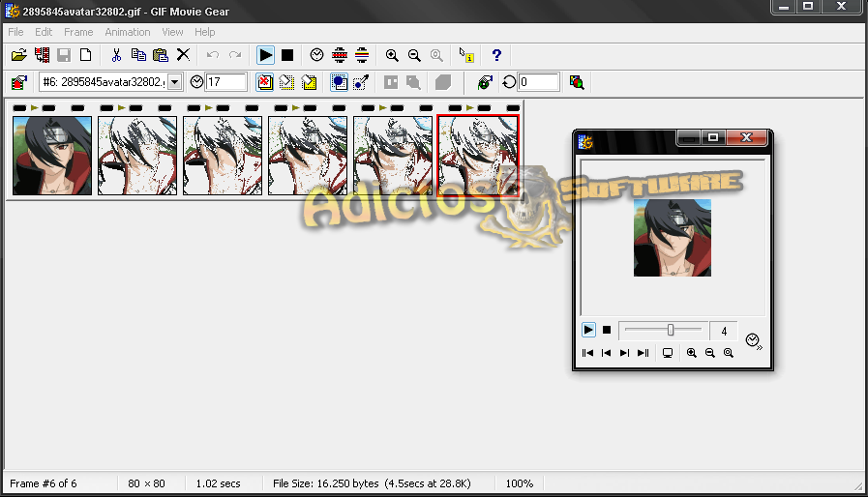Open the frame selector dropdown arrow
868x497 pixels.
click(x=175, y=82)
